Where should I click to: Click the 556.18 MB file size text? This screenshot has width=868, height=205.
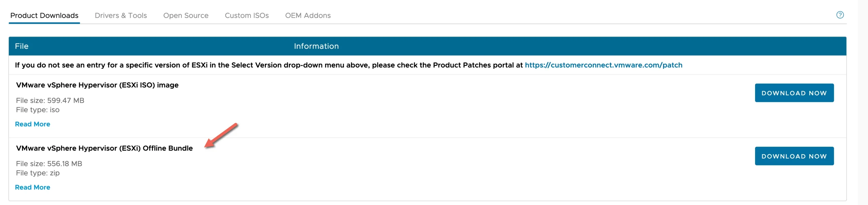(50, 164)
